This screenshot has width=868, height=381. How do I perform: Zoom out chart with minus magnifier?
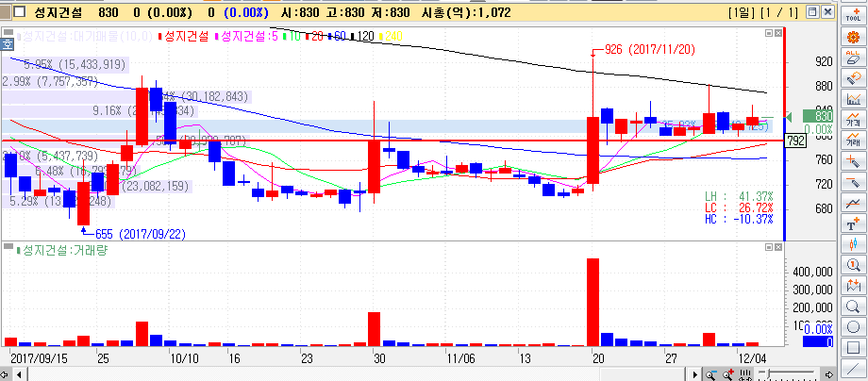point(710,375)
